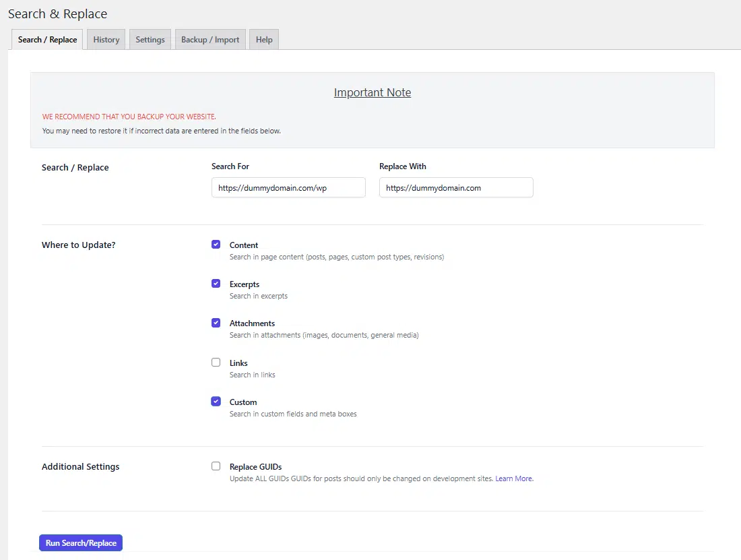Untick the Attachments checkbox
The image size is (741, 560).
[216, 323]
